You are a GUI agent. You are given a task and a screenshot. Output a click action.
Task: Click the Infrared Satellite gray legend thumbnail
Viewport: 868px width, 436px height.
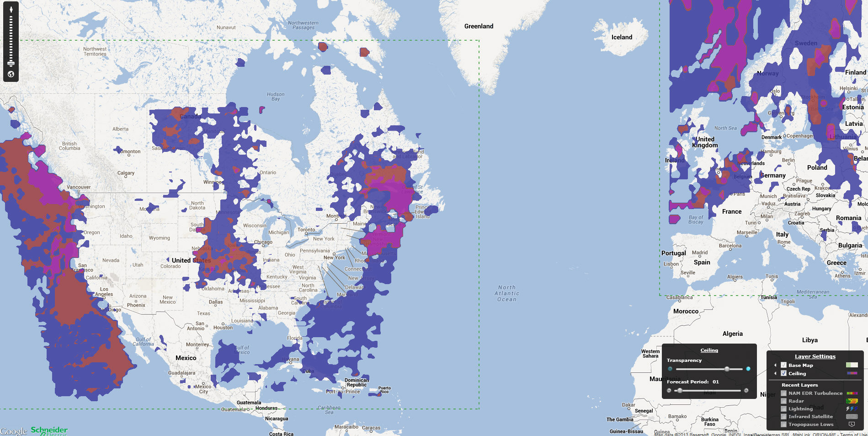pyautogui.click(x=852, y=417)
